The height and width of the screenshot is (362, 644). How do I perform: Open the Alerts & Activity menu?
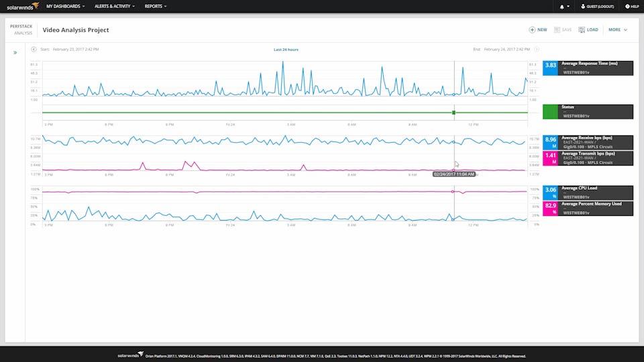(115, 6)
